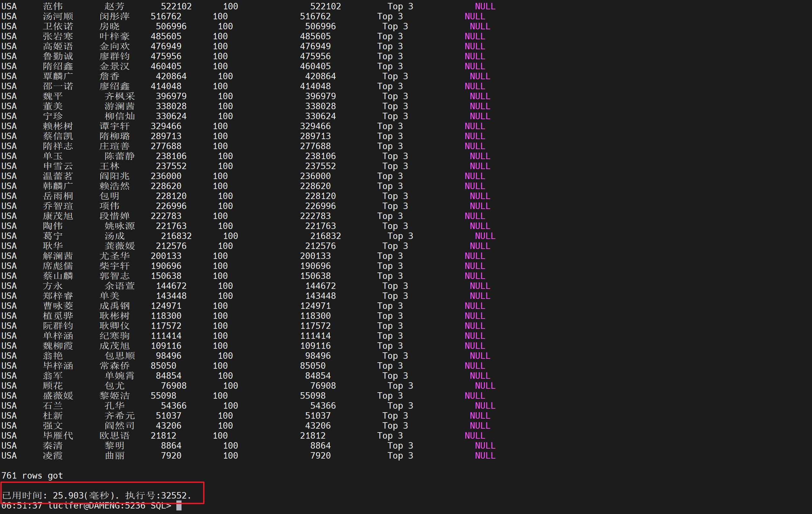Click the name 龚薇媛
Screen dimensions: 812x514
pyautogui.click(x=119, y=246)
